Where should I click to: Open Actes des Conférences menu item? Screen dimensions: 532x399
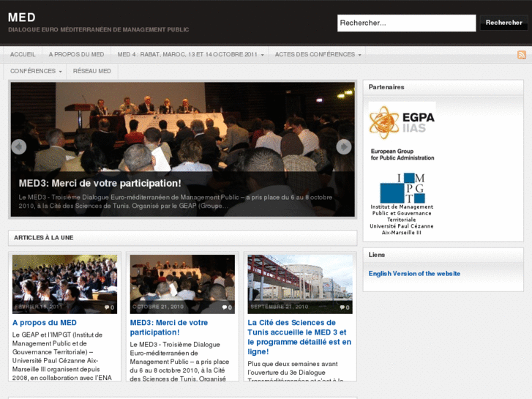point(315,54)
